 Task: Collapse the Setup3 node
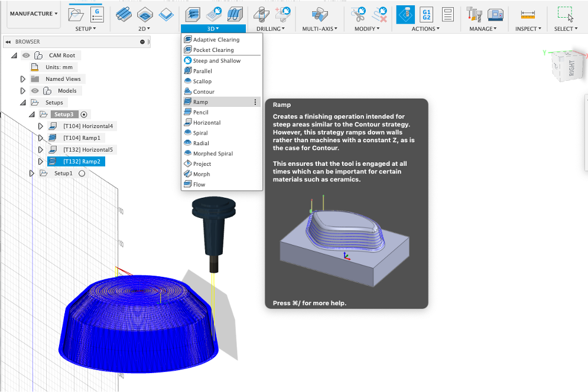coord(32,115)
